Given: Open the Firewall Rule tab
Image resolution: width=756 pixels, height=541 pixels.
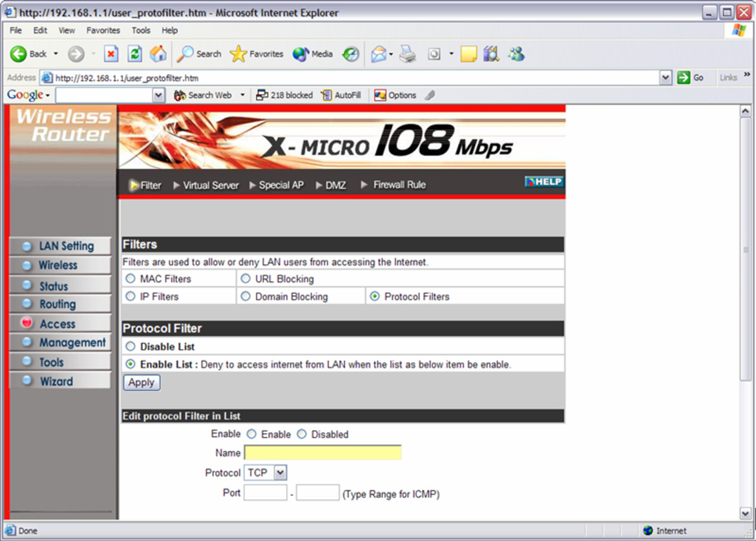Looking at the screenshot, I should tap(394, 185).
